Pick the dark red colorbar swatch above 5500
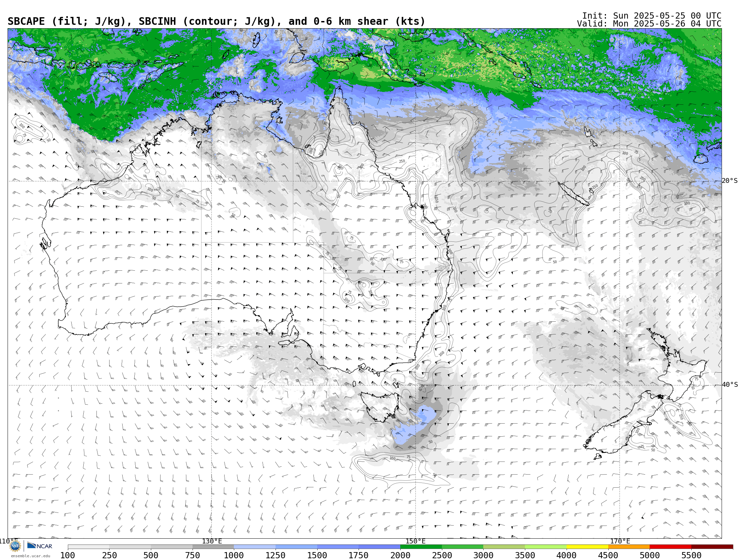The height and width of the screenshot is (560, 744). (712, 547)
